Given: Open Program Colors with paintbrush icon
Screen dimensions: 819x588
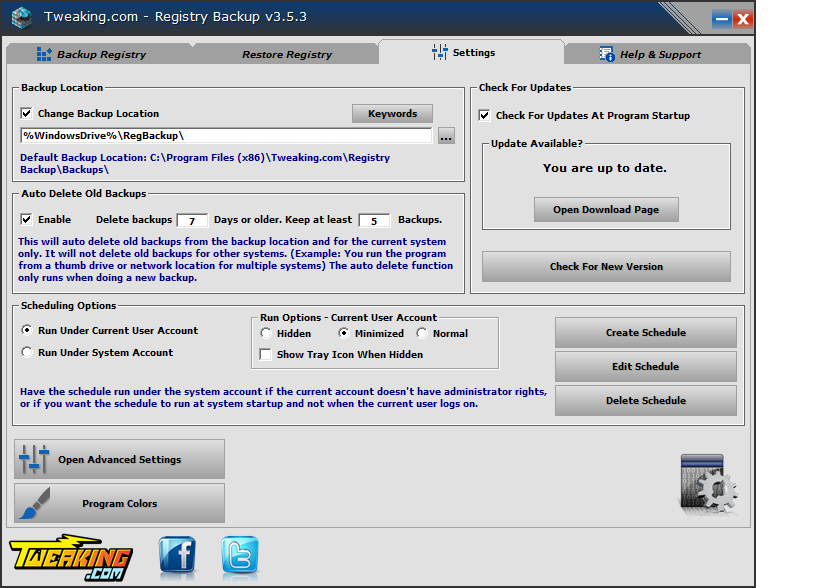Looking at the screenshot, I should click(x=119, y=503).
